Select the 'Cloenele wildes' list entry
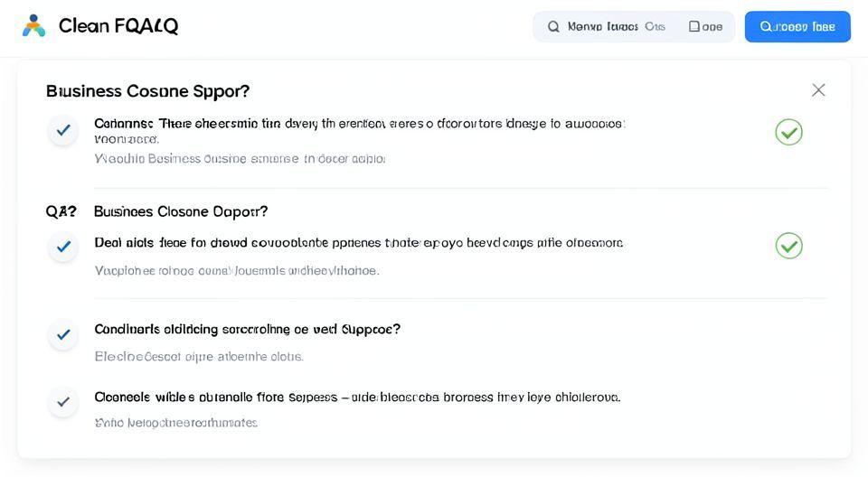The width and height of the screenshot is (868, 477). click(357, 397)
